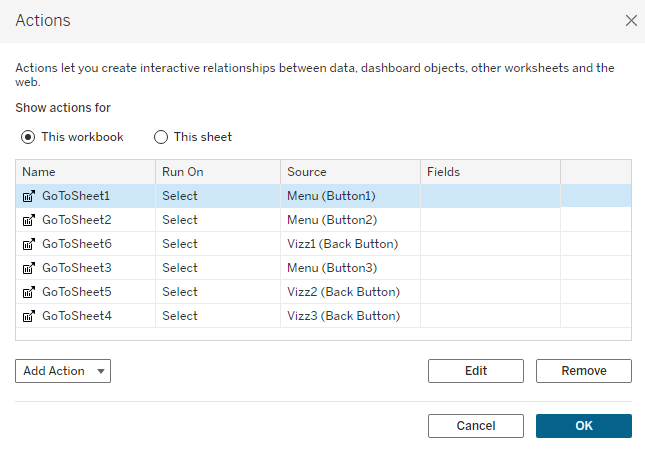Click the GoToSheet2 action icon

coord(28,220)
